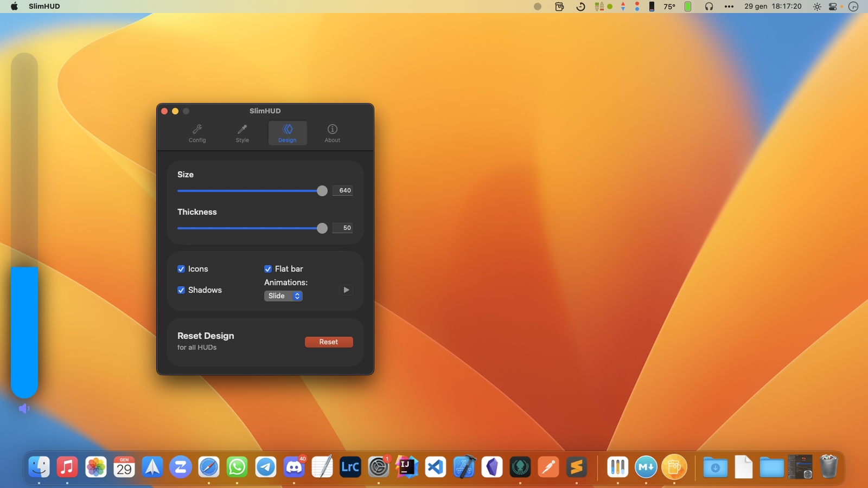Screen dimensions: 868x488
Task: Open Calendar showing 29 in the Dock
Action: [124, 467]
